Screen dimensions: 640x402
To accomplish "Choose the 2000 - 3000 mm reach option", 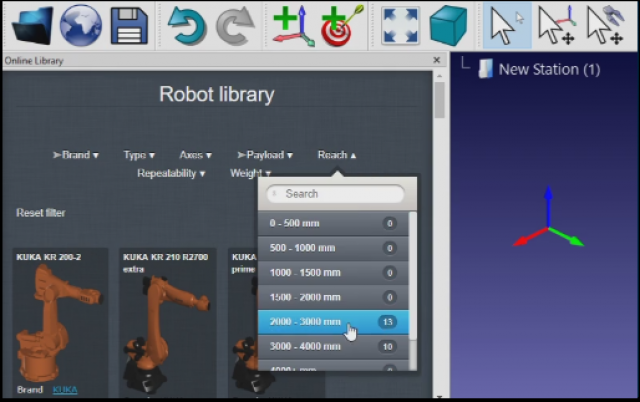I will 333,322.
